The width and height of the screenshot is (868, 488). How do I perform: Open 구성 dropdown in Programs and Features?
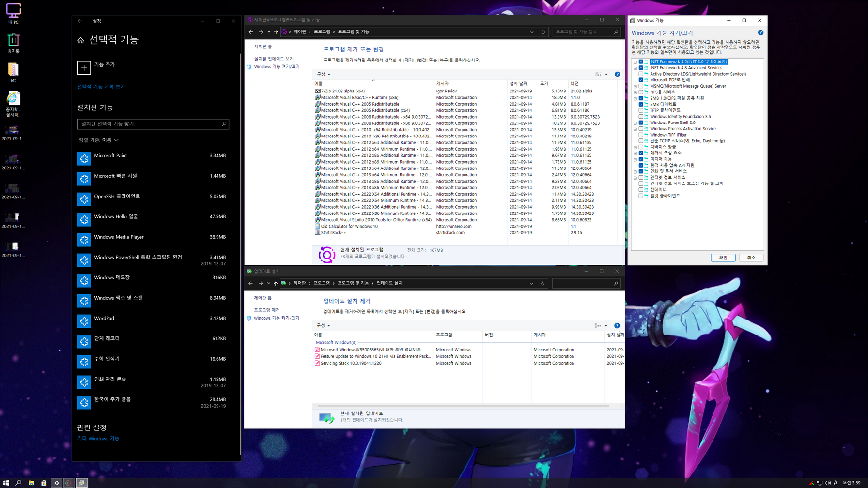point(324,74)
